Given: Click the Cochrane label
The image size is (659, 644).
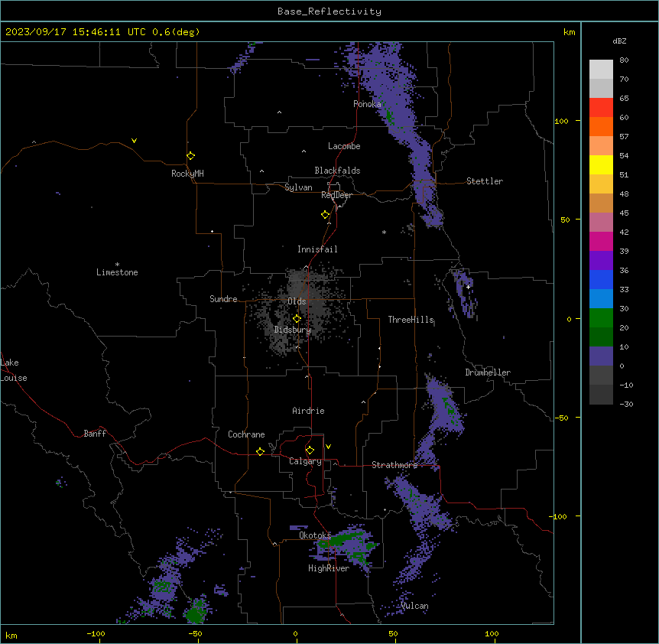Looking at the screenshot, I should (246, 434).
